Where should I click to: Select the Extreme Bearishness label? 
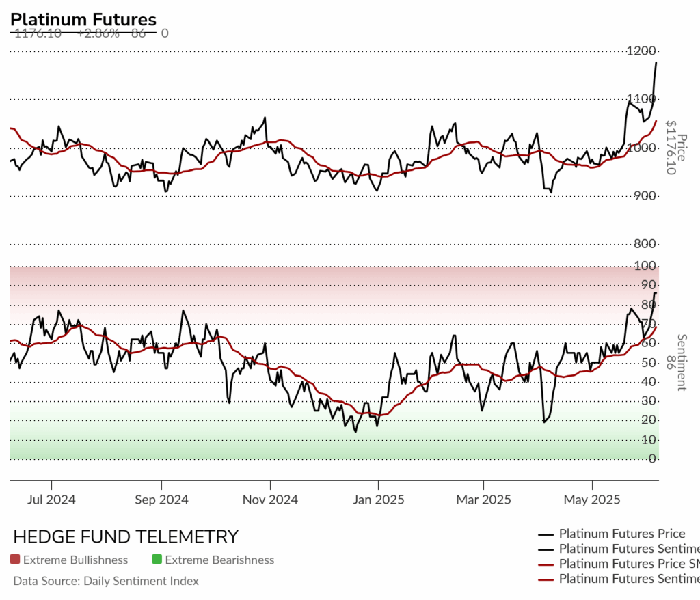point(219,560)
